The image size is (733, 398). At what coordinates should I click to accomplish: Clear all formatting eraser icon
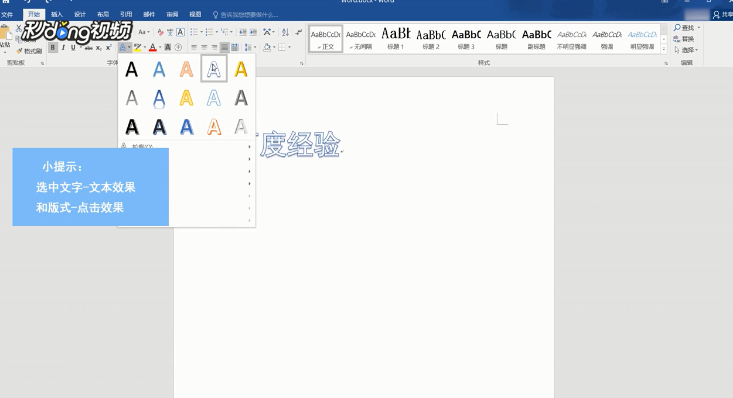pyautogui.click(x=160, y=32)
